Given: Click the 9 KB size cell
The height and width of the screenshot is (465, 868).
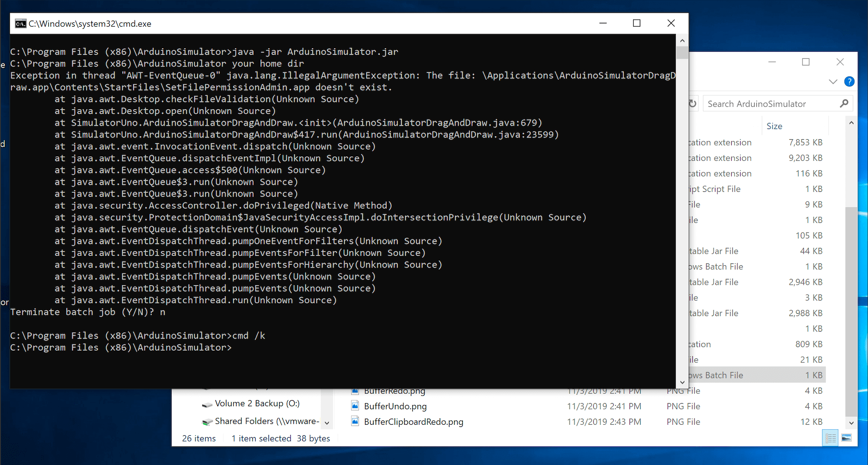Looking at the screenshot, I should tap(814, 205).
